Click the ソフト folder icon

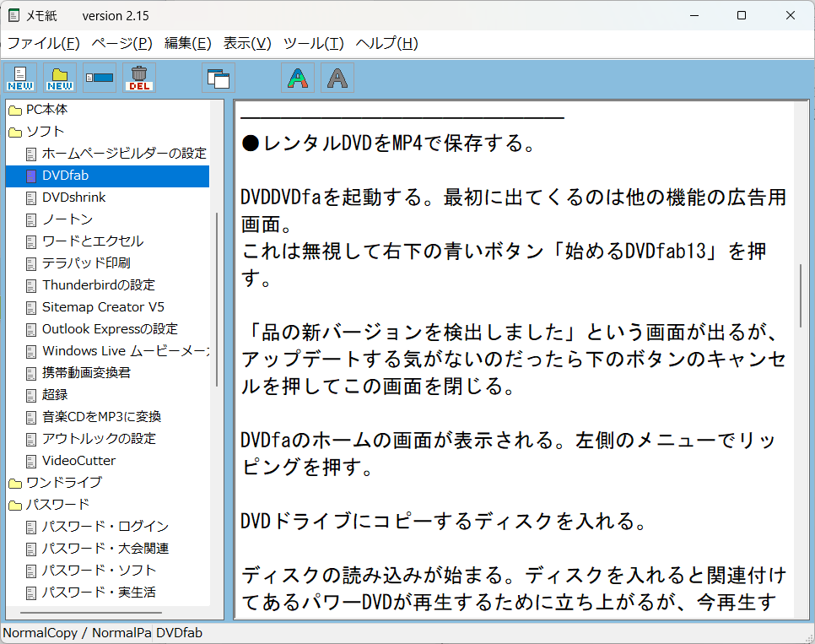click(x=15, y=133)
